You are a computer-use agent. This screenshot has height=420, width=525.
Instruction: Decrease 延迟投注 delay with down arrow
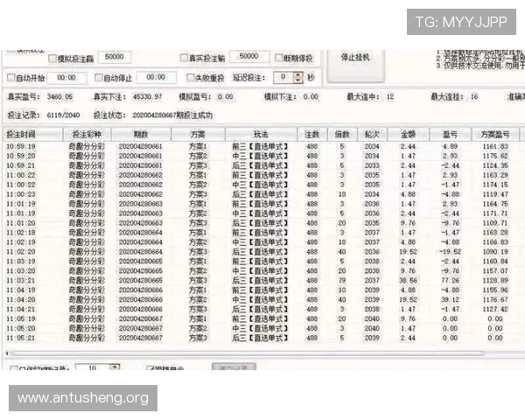(x=298, y=80)
